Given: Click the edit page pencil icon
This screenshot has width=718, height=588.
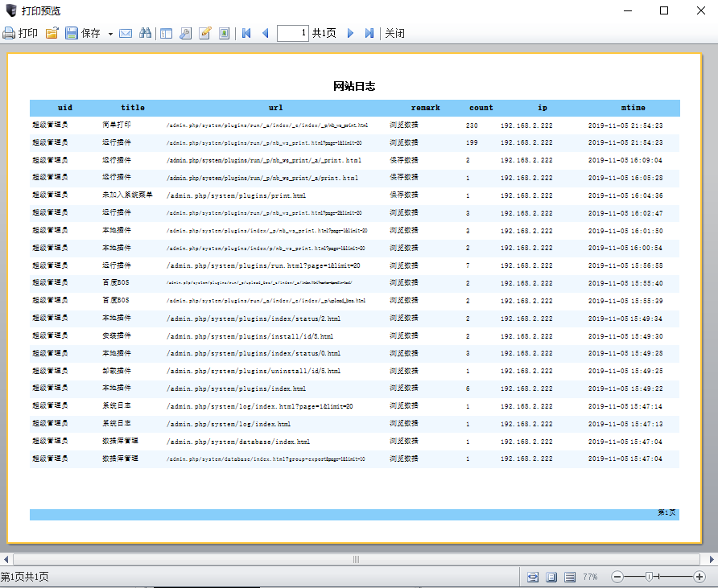Looking at the screenshot, I should click(x=204, y=33).
